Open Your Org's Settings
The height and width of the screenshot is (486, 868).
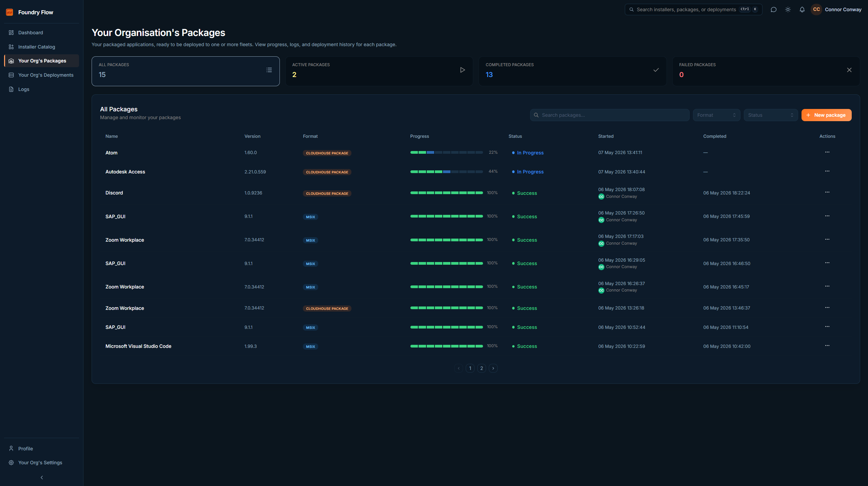pos(41,463)
